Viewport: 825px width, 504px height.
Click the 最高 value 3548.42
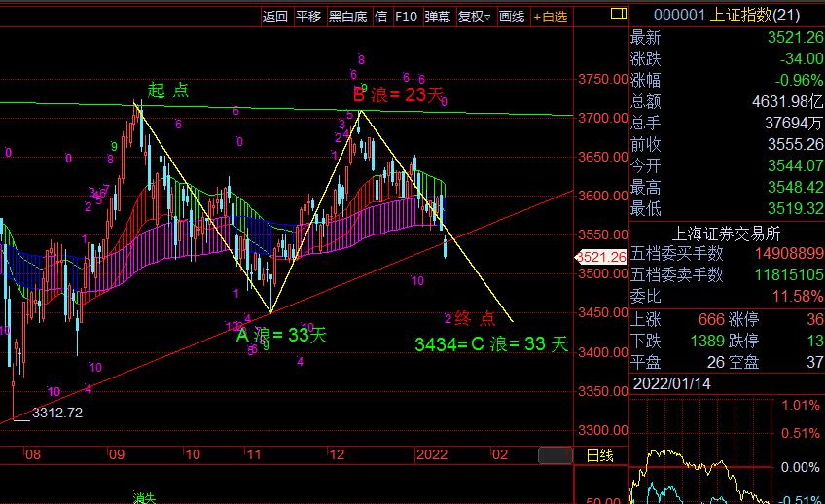pyautogui.click(x=795, y=187)
